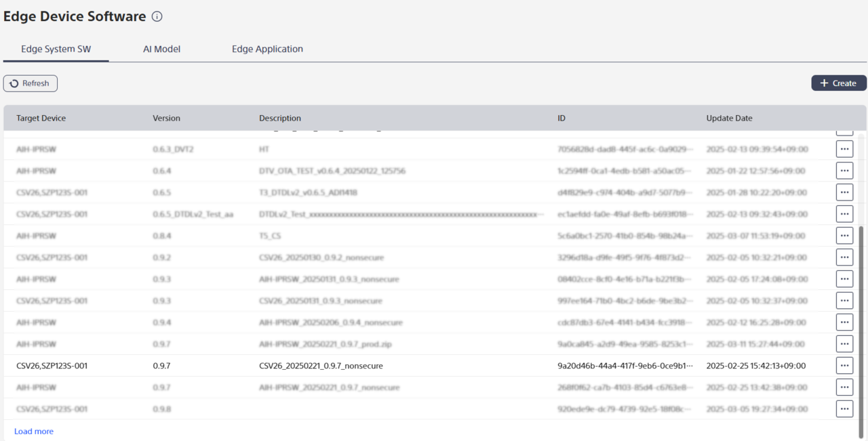This screenshot has width=868, height=441.
Task: Click the Load more link
Action: coord(34,432)
